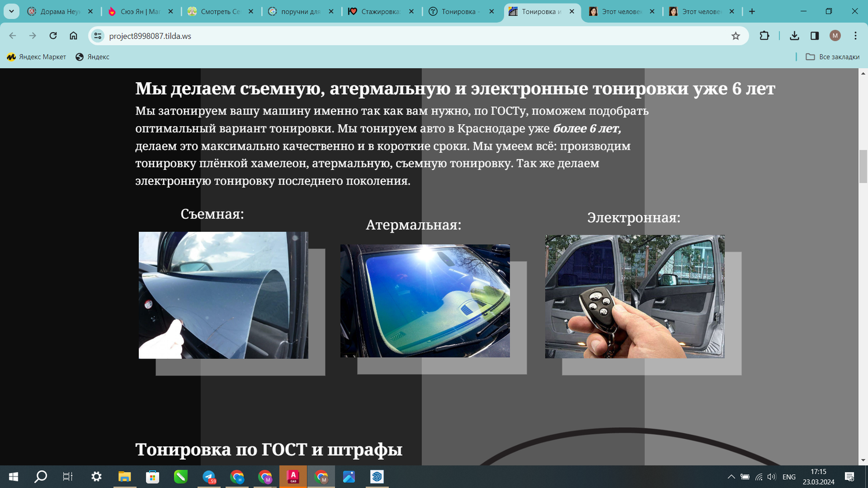Show the Chrome side panel
Viewport: 868px width, 488px height.
coord(815,36)
